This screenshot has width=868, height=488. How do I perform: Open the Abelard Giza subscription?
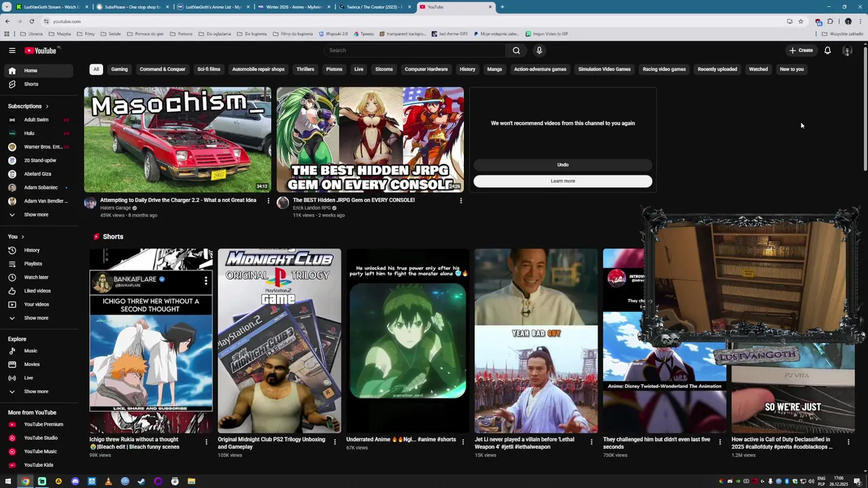(x=42, y=174)
